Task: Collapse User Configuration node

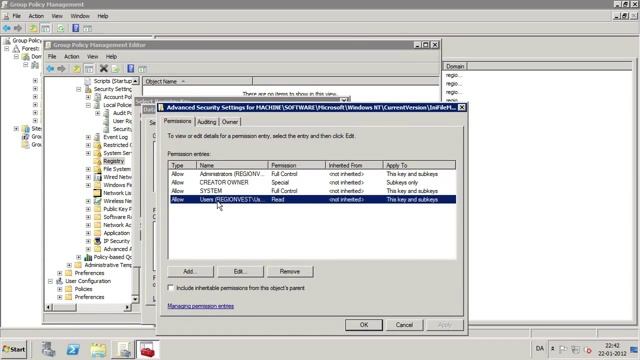Action: point(50,281)
